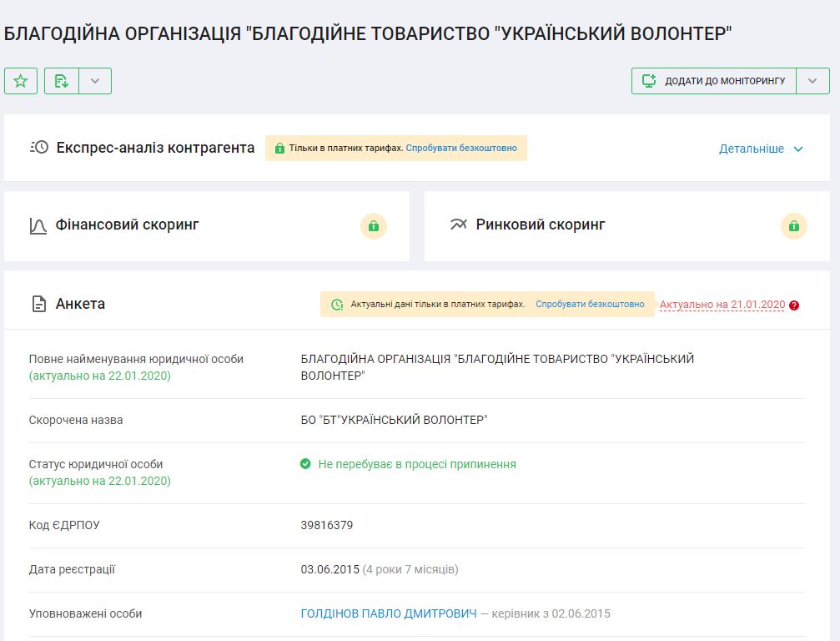Click актуально на 22.01.2020 under full name
840x641 pixels.
coord(99,376)
